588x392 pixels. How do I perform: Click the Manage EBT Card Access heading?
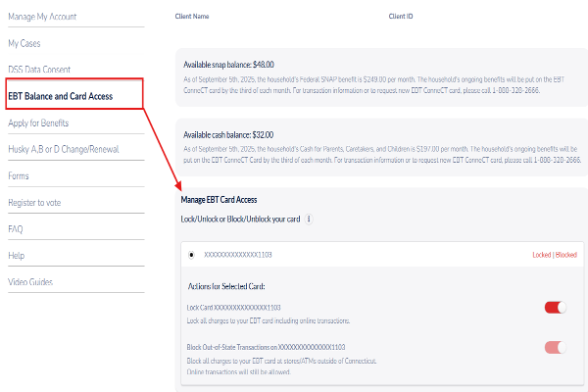[x=219, y=200]
